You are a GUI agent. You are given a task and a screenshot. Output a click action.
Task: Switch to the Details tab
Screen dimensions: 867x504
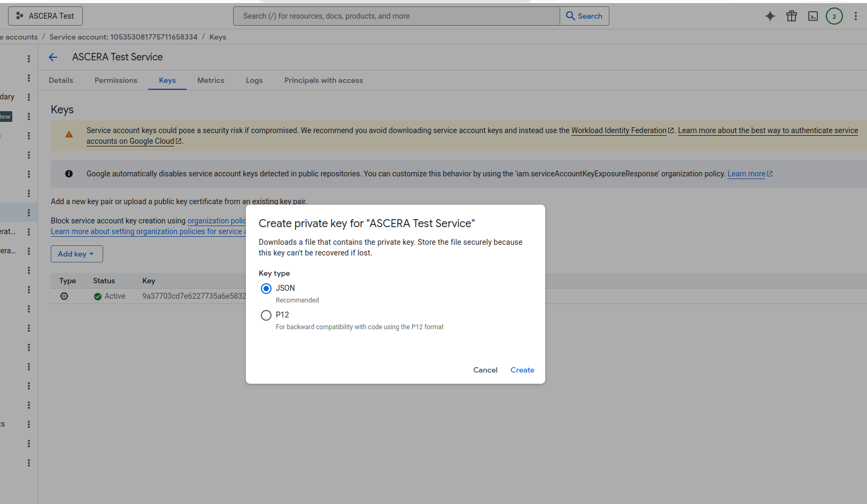point(61,80)
